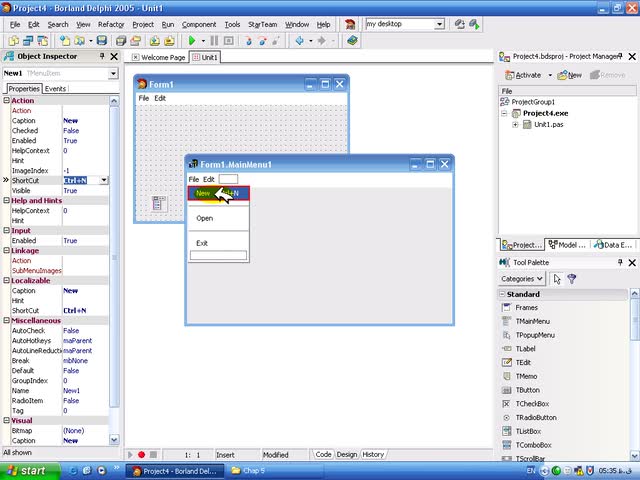Expand the Unit1.pas tree node
The width and height of the screenshot is (640, 480).
point(515,124)
